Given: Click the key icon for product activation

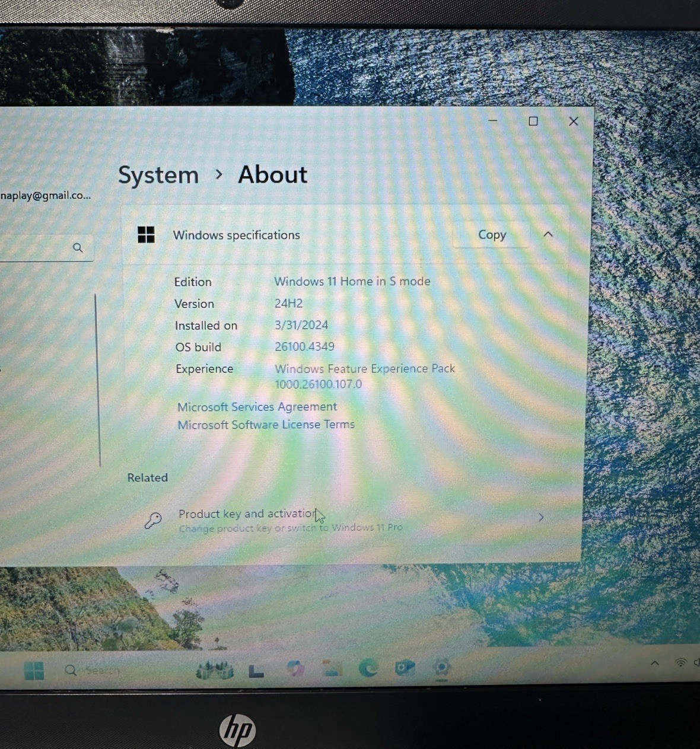Looking at the screenshot, I should pos(153,521).
